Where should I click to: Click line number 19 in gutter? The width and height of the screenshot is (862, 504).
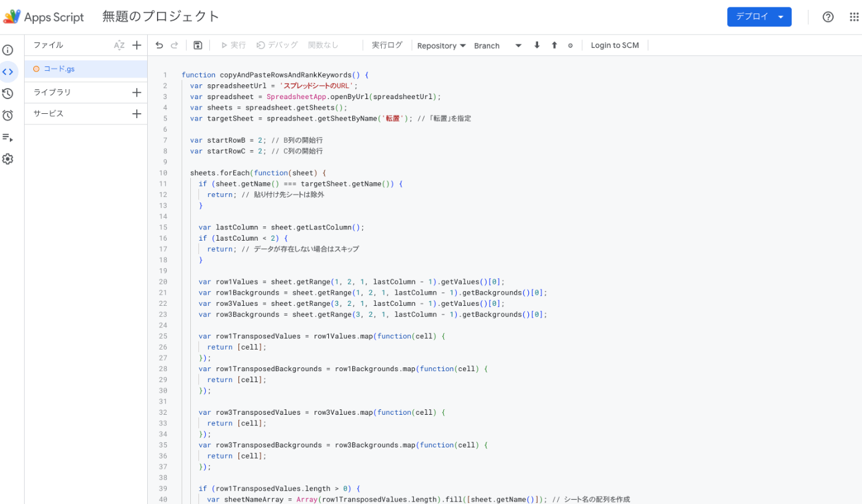pyautogui.click(x=163, y=271)
